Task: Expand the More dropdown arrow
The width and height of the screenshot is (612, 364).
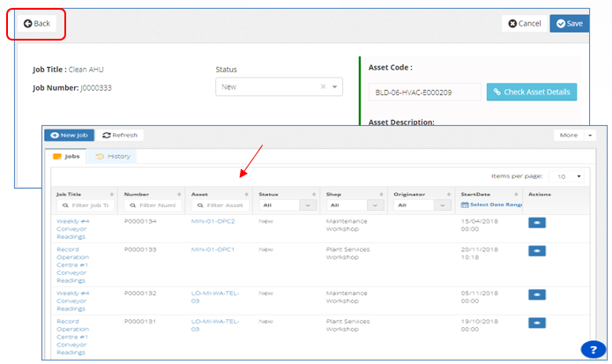Action: click(590, 136)
